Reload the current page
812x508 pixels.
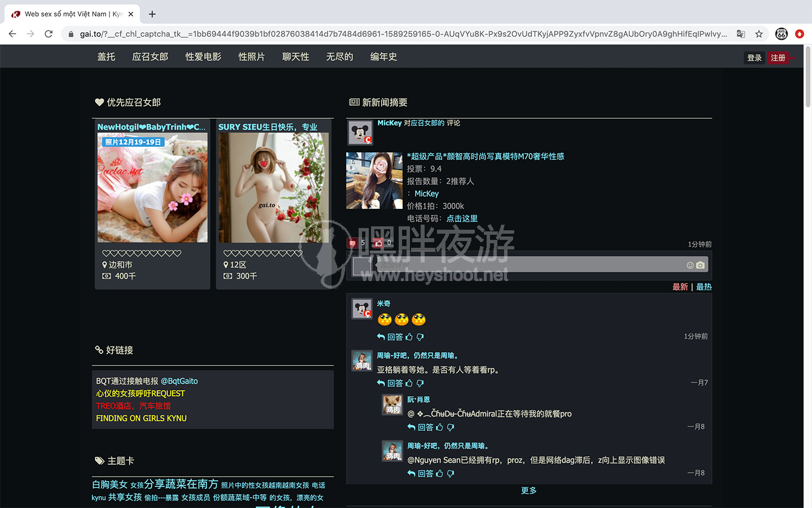[48, 34]
